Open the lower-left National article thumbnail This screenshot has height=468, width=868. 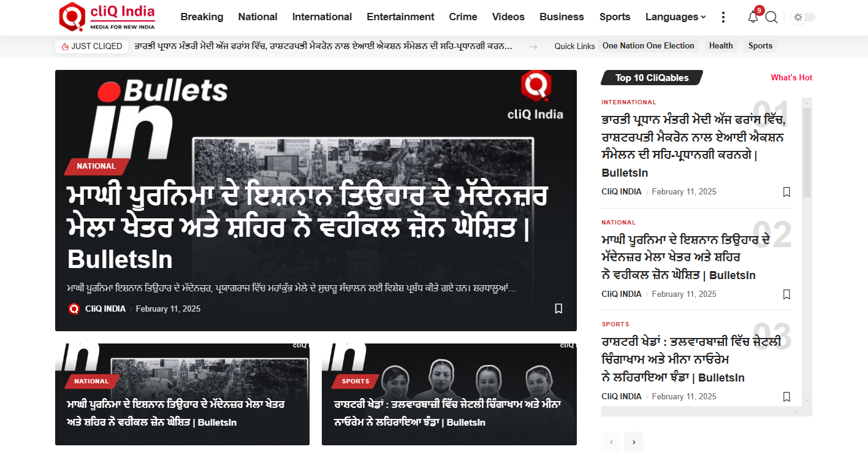182,394
